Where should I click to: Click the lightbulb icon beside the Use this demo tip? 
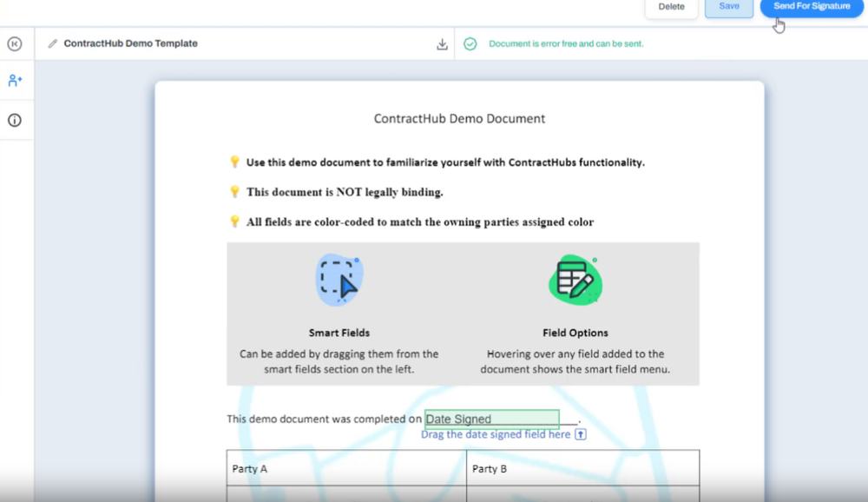234,162
